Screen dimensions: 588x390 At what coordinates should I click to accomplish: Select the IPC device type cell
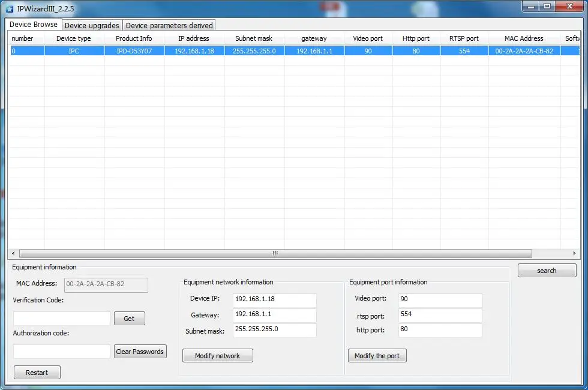click(74, 50)
